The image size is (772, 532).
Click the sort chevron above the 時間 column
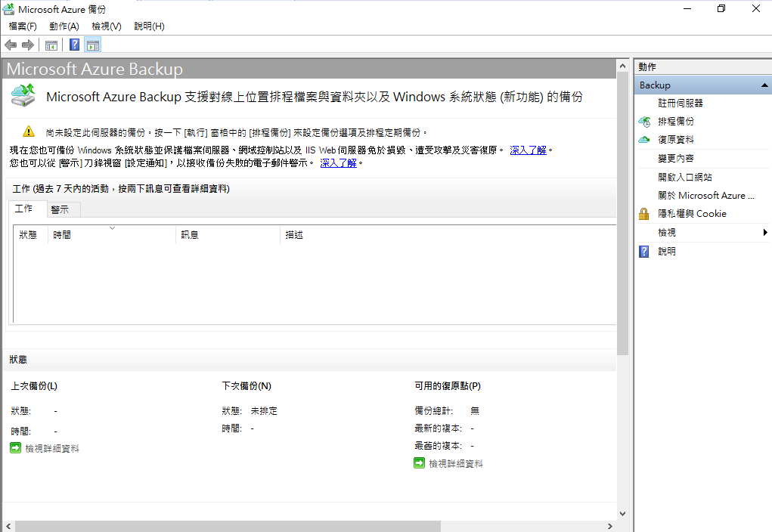pyautogui.click(x=112, y=228)
